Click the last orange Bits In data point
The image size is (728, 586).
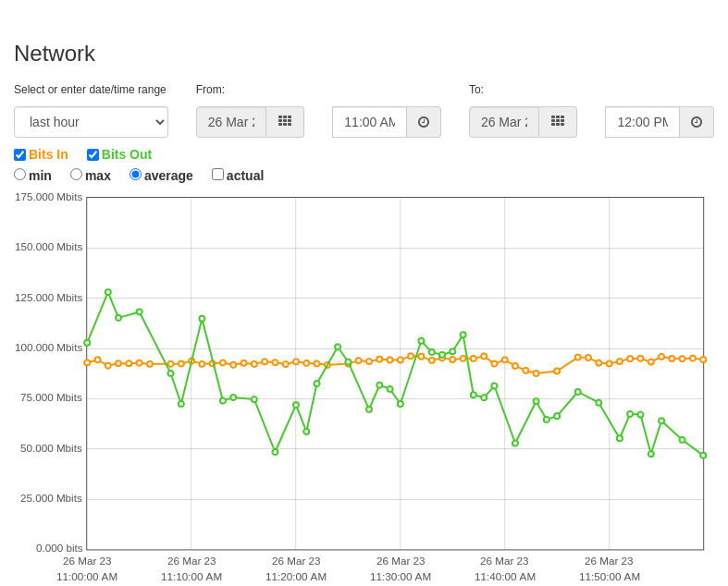tap(703, 360)
